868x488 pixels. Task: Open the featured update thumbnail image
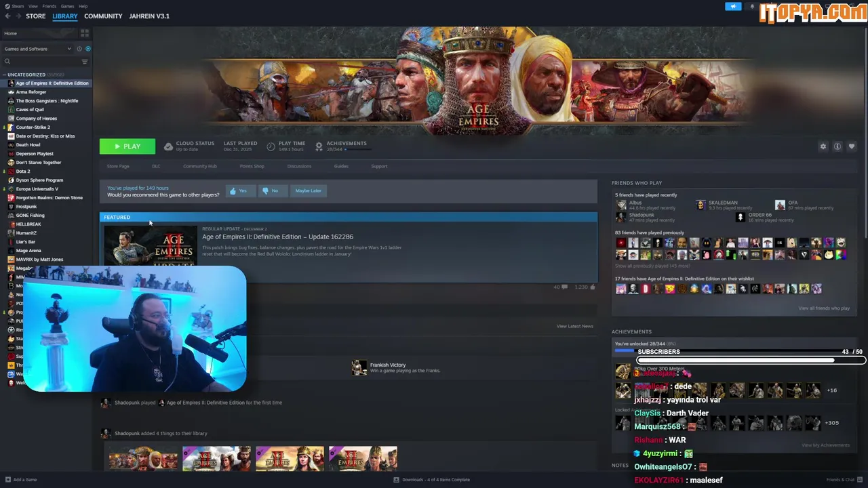click(x=150, y=246)
